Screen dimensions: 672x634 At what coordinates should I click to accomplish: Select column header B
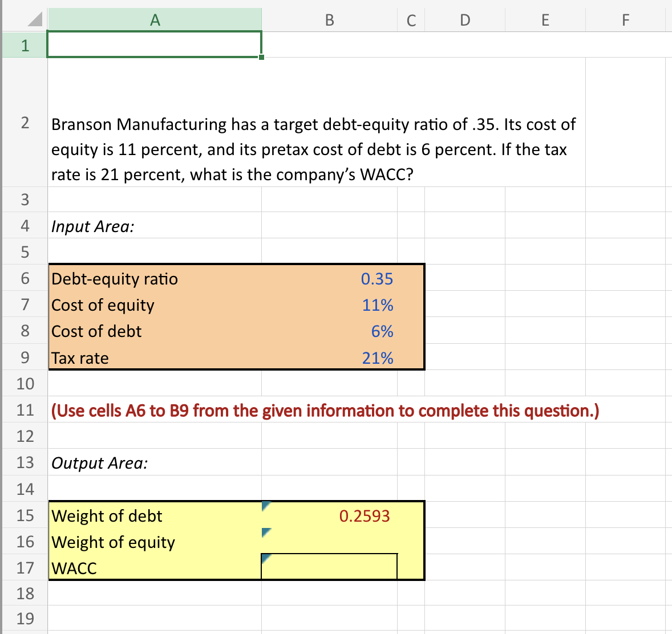(x=329, y=19)
